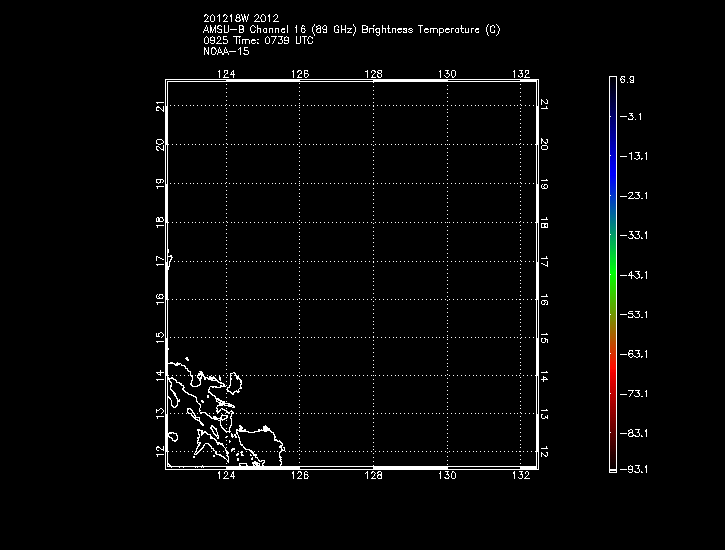725x550 pixels.
Task: Click the right latitude label 13
Action: coord(544,415)
